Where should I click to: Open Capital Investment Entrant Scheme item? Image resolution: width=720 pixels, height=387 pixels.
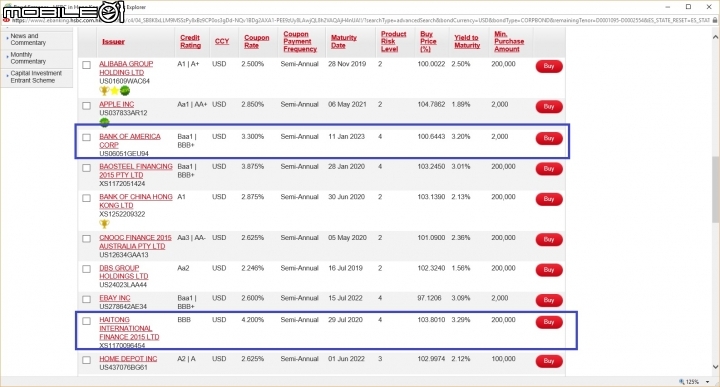click(x=37, y=77)
